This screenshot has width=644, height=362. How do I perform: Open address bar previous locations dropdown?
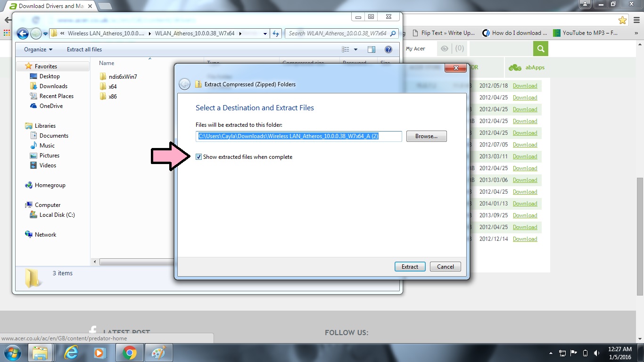tap(265, 33)
